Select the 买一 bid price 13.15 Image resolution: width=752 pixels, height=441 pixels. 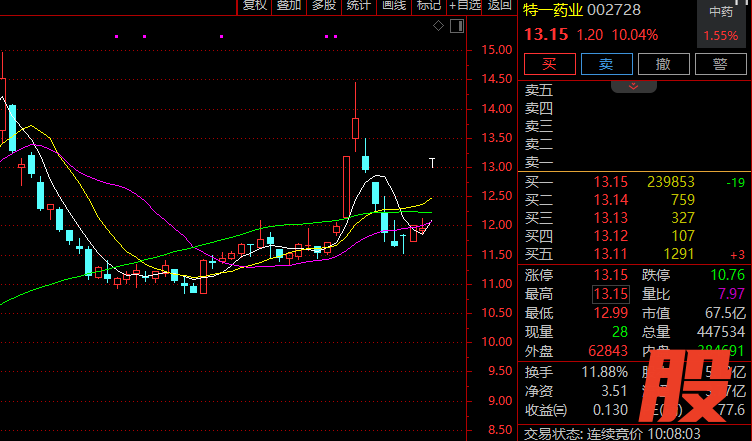[x=610, y=182]
